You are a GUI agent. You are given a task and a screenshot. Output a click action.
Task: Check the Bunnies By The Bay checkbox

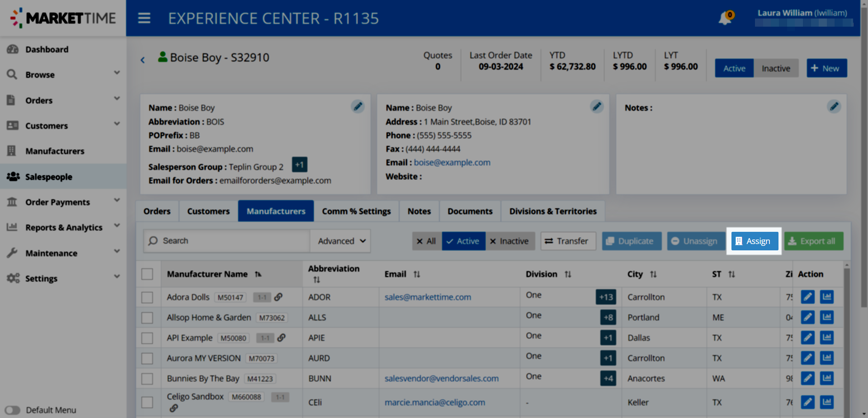point(147,379)
